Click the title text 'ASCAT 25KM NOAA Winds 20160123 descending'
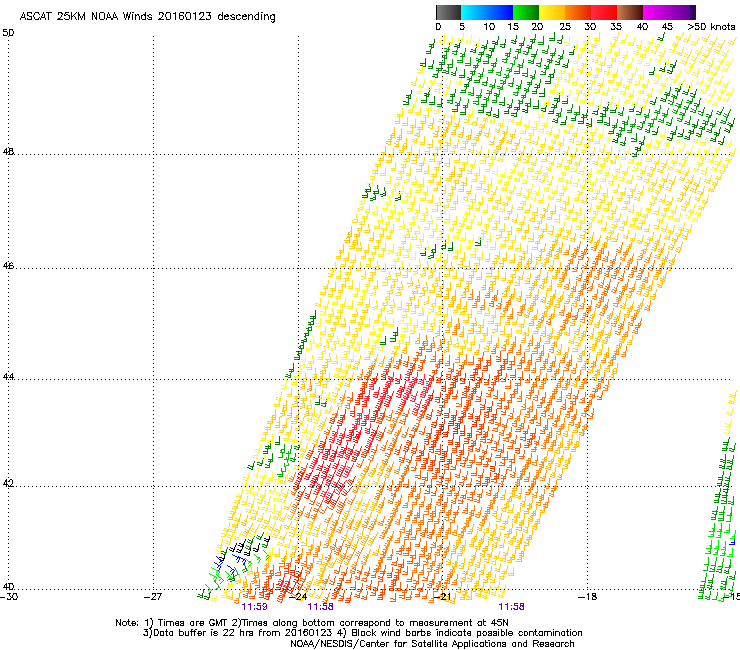Screen dimensions: 740x650 [x=148, y=17]
